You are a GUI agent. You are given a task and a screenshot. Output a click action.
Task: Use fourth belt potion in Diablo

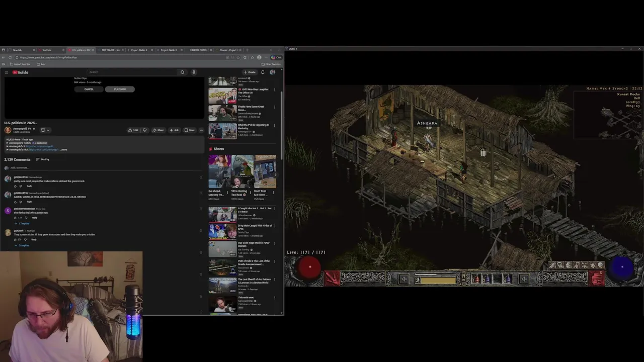(508, 279)
